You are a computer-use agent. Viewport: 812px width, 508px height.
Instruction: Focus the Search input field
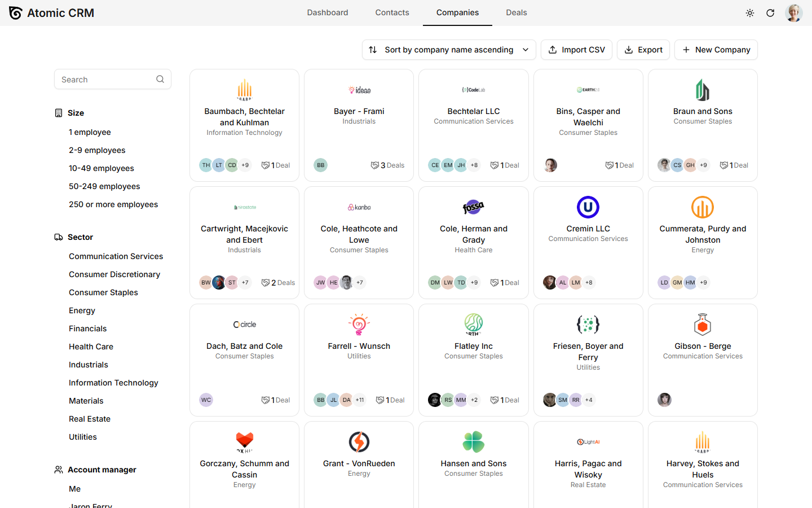[x=113, y=80]
